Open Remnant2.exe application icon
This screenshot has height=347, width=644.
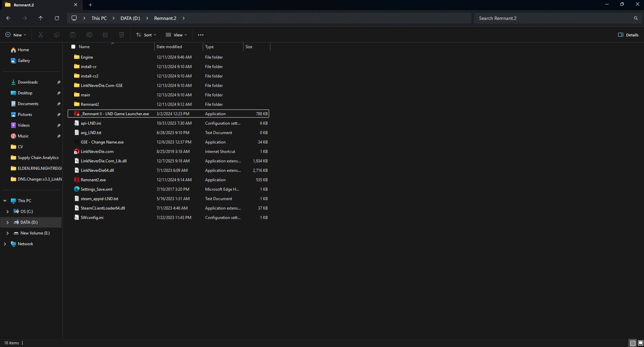[x=77, y=180]
